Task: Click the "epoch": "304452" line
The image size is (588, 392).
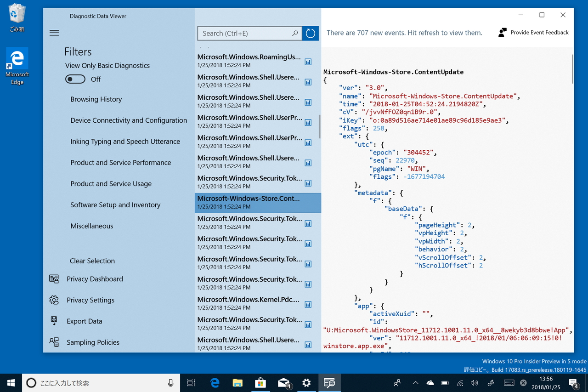Action: pyautogui.click(x=404, y=153)
